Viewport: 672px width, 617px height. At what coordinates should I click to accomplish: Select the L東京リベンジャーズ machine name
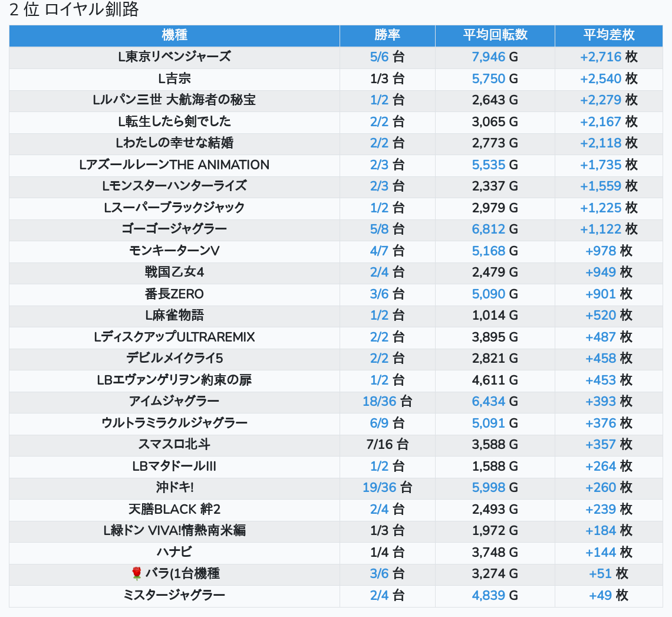click(x=174, y=57)
